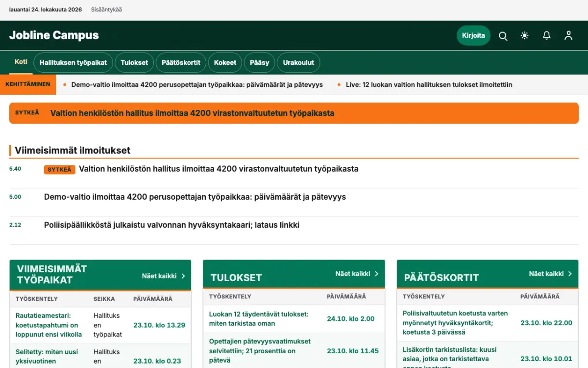Click timestamp 24.10. klo 2.00

[x=351, y=318]
